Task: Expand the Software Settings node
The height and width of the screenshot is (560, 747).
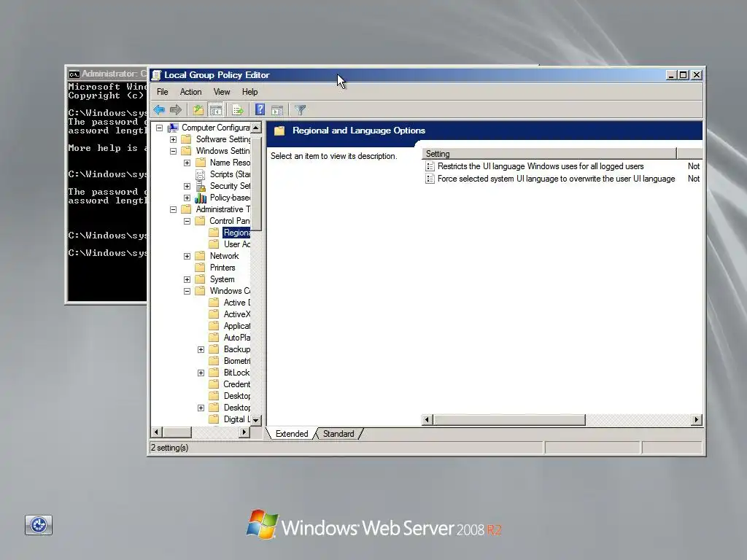Action: coord(174,139)
